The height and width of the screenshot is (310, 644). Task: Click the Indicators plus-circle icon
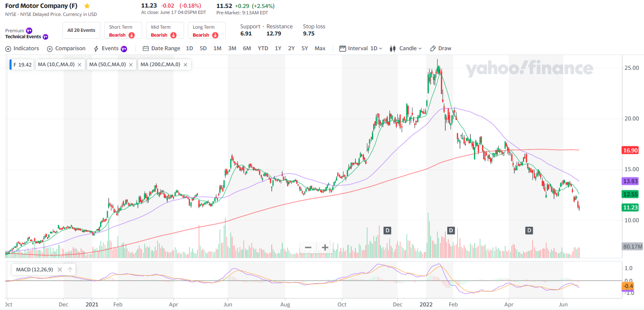coord(8,49)
